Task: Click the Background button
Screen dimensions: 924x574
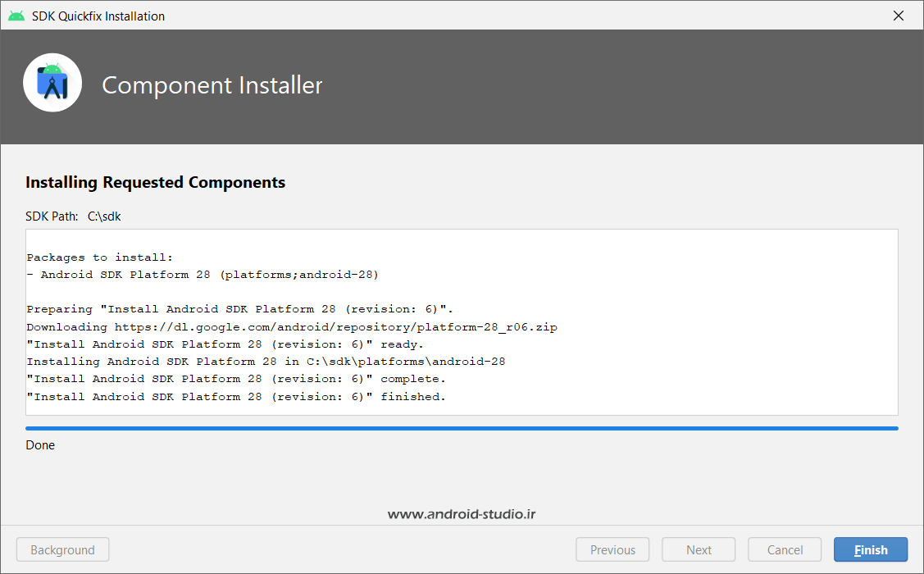Action: (x=62, y=550)
